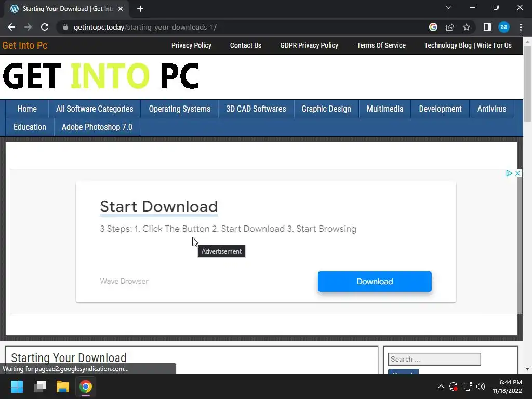532x399 pixels.
Task: Open 3D CAD Softwares category
Action: (x=256, y=109)
